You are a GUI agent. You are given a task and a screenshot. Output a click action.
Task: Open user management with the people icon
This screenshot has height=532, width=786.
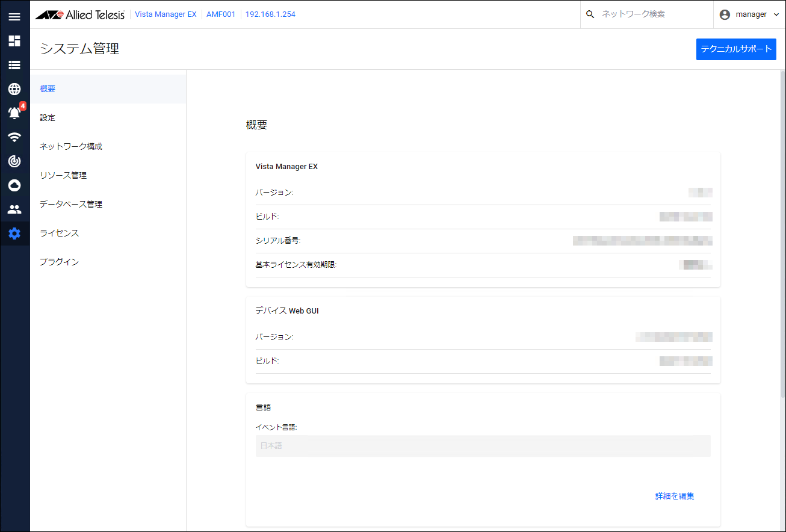click(14, 209)
